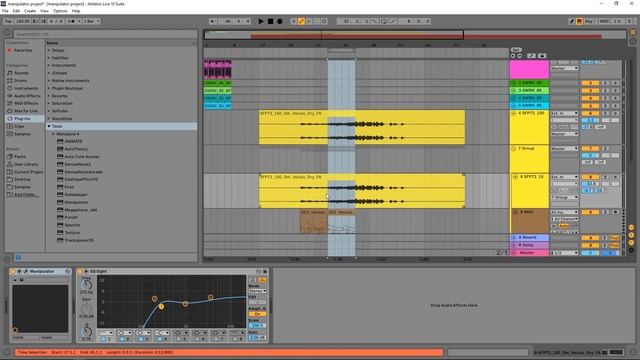This screenshot has width=640, height=360.
Task: Adjust EQ Eight Freq knob
Action: tap(87, 285)
